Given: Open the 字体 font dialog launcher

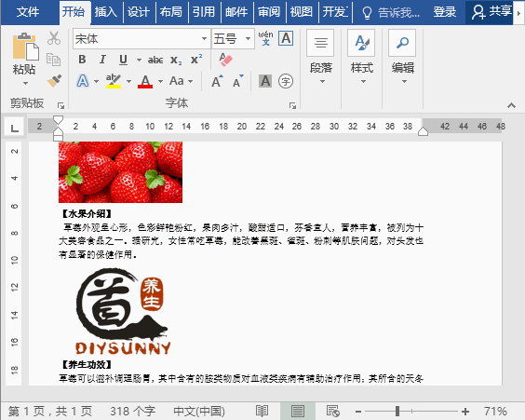Looking at the screenshot, I should click(x=292, y=105).
